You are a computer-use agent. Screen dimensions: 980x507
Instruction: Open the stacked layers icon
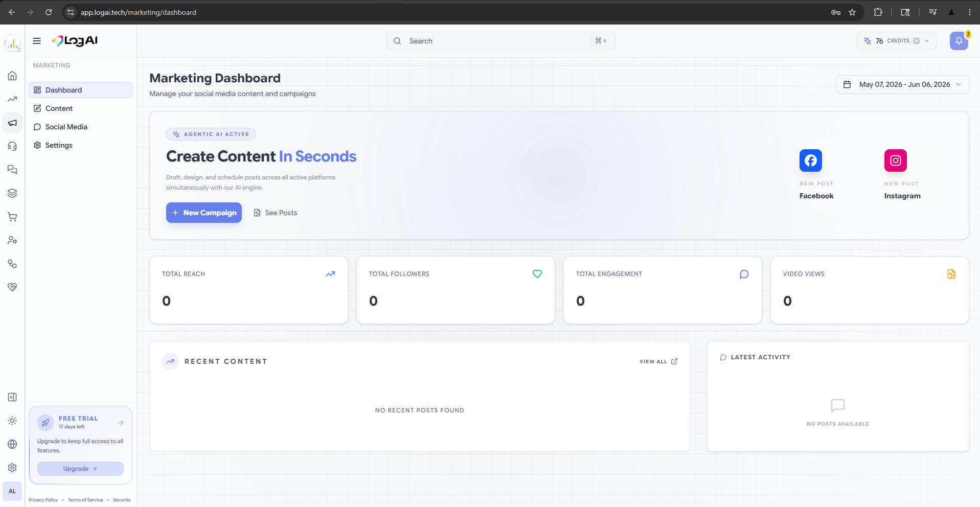12,193
